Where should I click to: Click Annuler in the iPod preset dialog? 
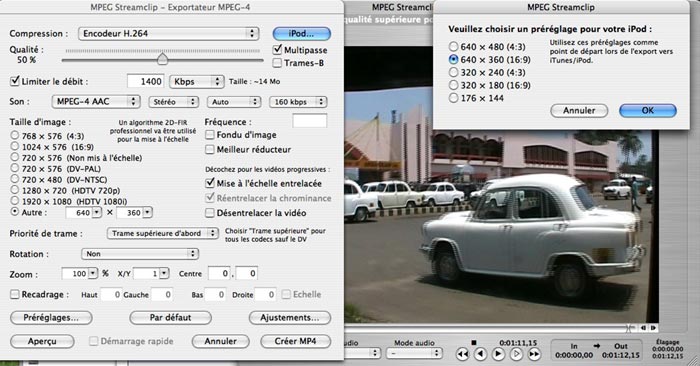pos(579,111)
